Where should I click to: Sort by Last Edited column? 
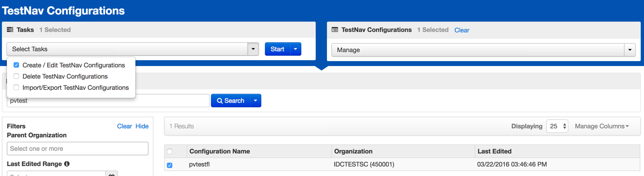click(x=494, y=151)
